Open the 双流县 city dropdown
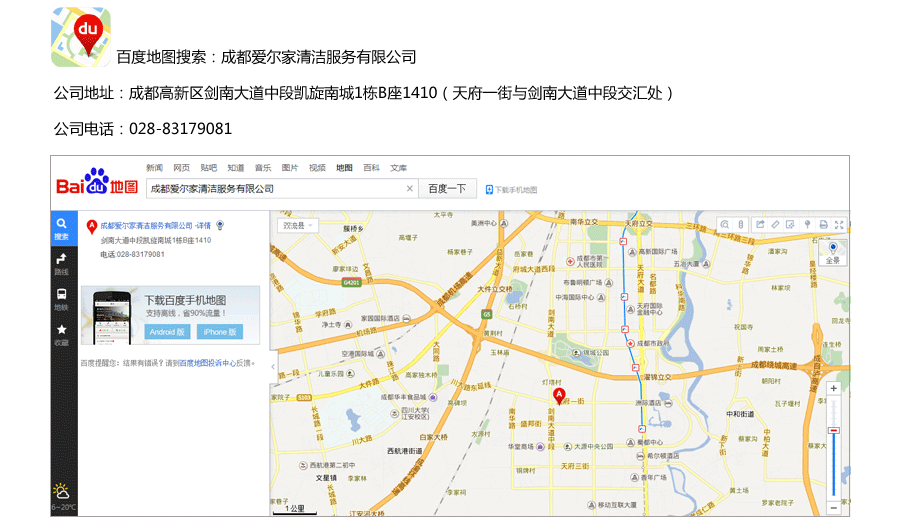This screenshot has width=900, height=526. [297, 226]
